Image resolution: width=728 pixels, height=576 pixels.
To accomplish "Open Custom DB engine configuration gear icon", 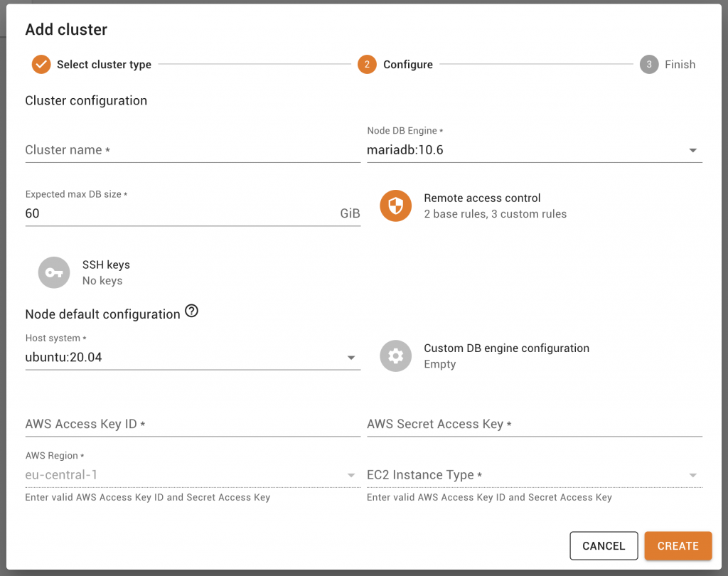I will pyautogui.click(x=395, y=356).
